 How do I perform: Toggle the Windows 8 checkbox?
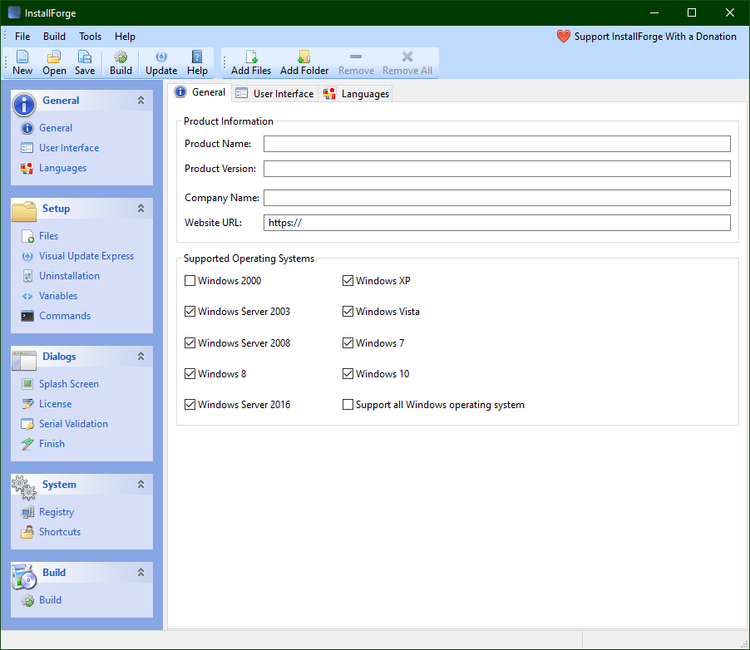(x=190, y=374)
